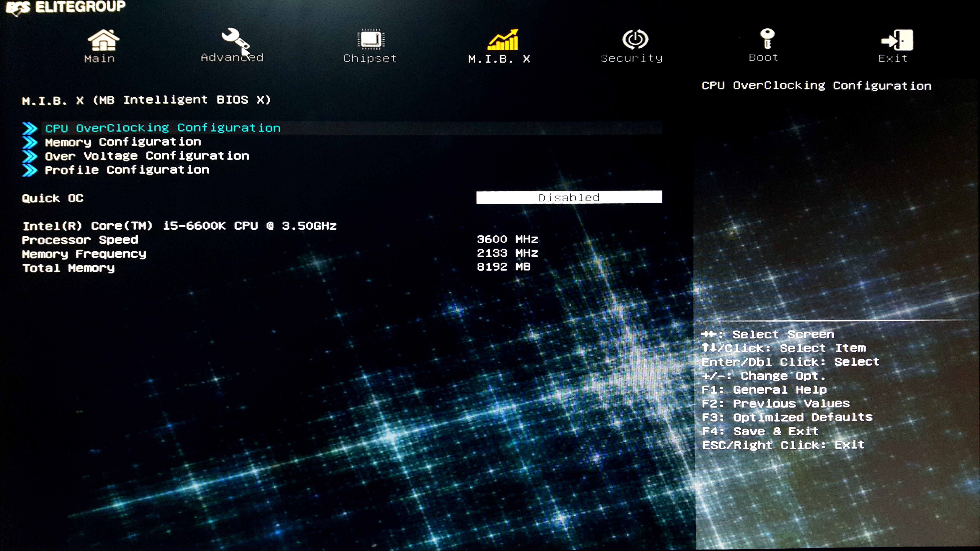The height and width of the screenshot is (551, 980).
Task: Click the Total Memory label
Action: click(x=68, y=268)
